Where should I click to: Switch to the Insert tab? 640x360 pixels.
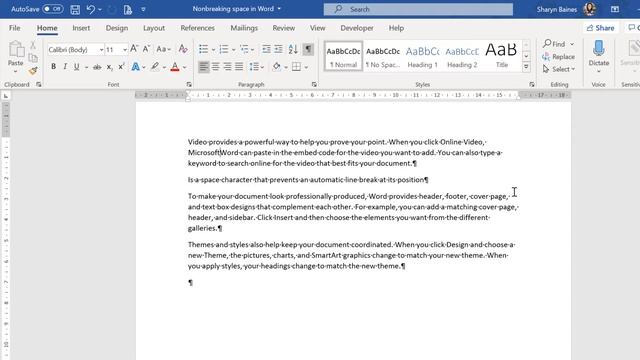coord(81,28)
